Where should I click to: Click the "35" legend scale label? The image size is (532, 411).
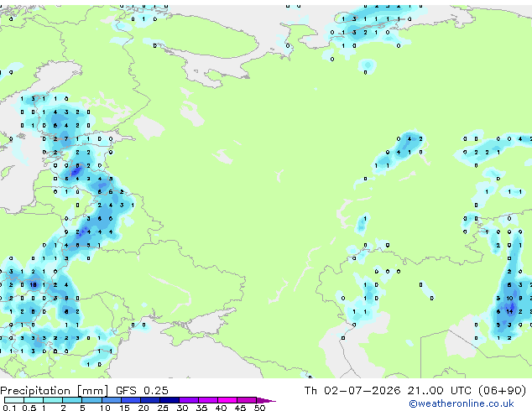(202, 408)
